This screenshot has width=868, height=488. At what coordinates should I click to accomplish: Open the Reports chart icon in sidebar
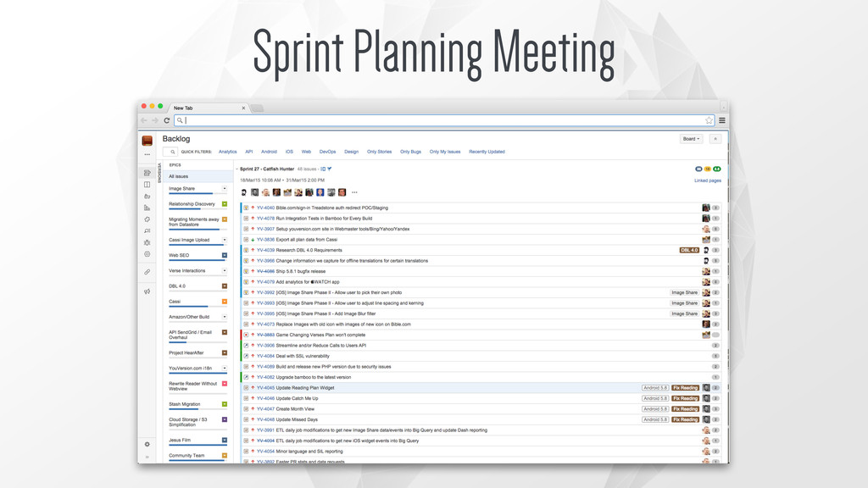(147, 208)
